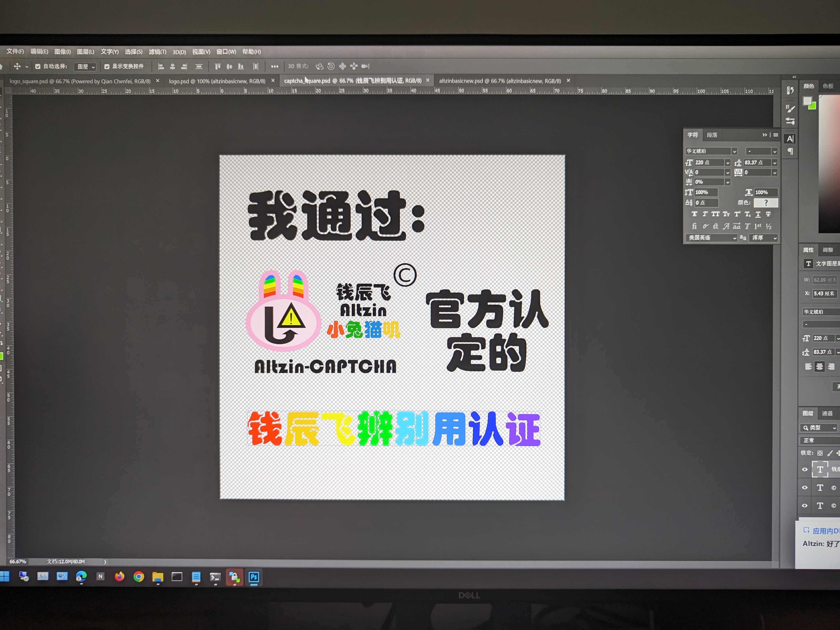The height and width of the screenshot is (630, 840).
Task: Uncheck the 显示变换控件 checkbox
Action: pos(107,66)
